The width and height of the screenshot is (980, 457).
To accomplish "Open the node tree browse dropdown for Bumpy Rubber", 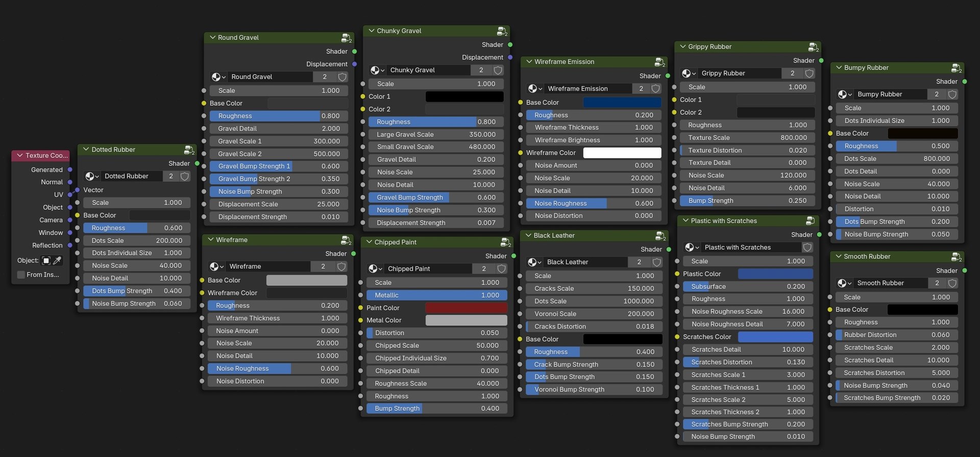I will (844, 94).
